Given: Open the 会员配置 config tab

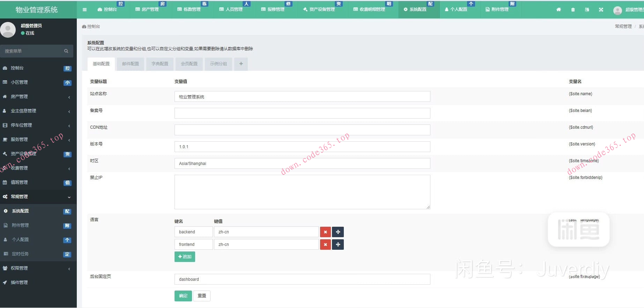Looking at the screenshot, I should [189, 64].
